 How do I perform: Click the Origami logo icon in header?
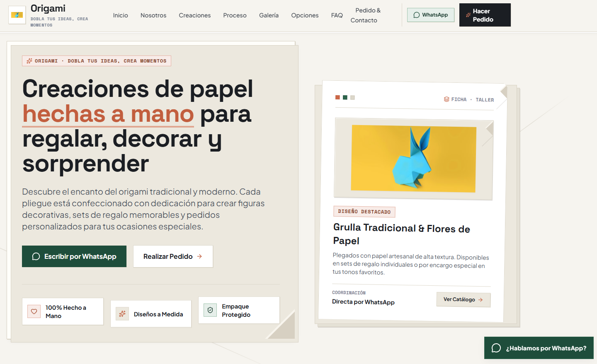17,15
